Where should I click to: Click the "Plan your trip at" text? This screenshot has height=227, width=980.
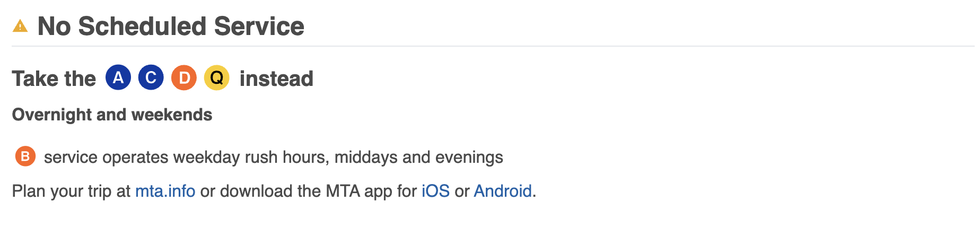pyautogui.click(x=71, y=191)
